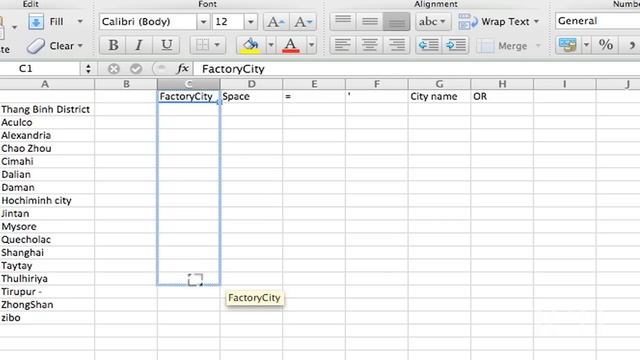The width and height of the screenshot is (640, 360).
Task: Increase font size with the larger A icon
Action: click(x=276, y=22)
